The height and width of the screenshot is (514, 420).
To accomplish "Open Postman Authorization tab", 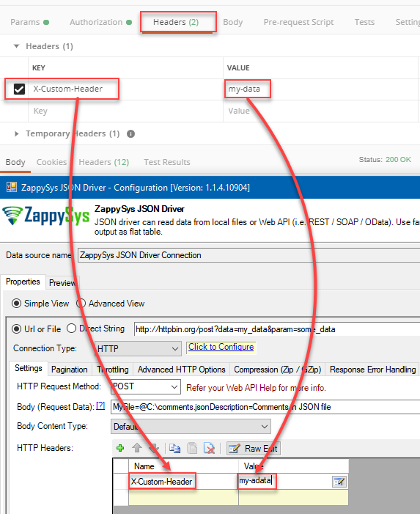I will tap(100, 22).
